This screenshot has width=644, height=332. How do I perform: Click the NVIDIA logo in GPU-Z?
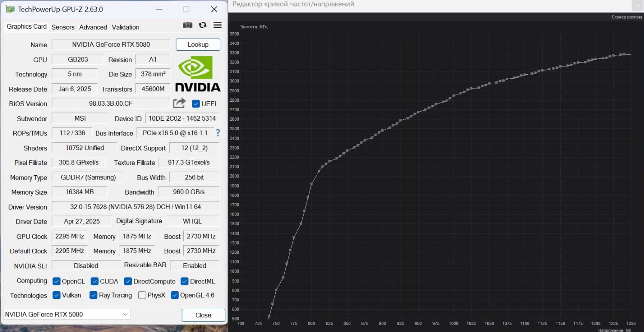pos(197,74)
